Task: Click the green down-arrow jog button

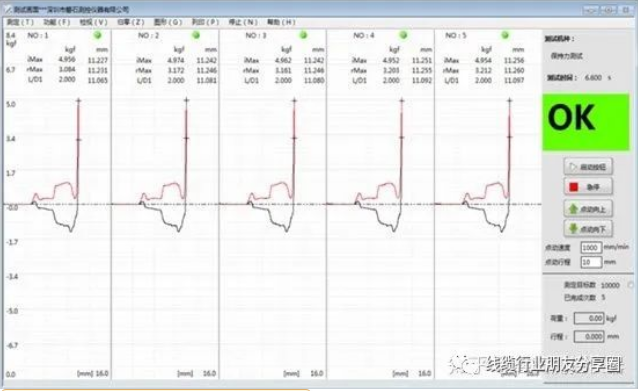Action: click(x=588, y=229)
